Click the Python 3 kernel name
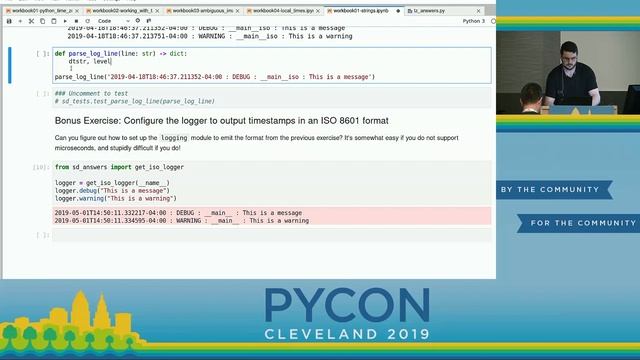The height and width of the screenshot is (360, 640). click(x=473, y=21)
